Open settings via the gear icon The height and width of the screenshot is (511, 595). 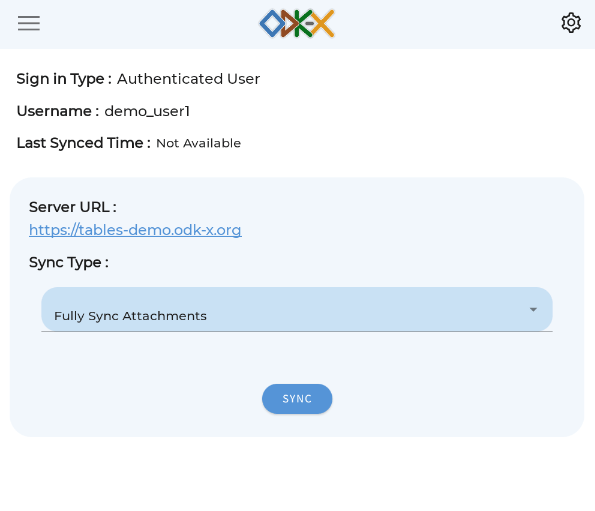[571, 23]
